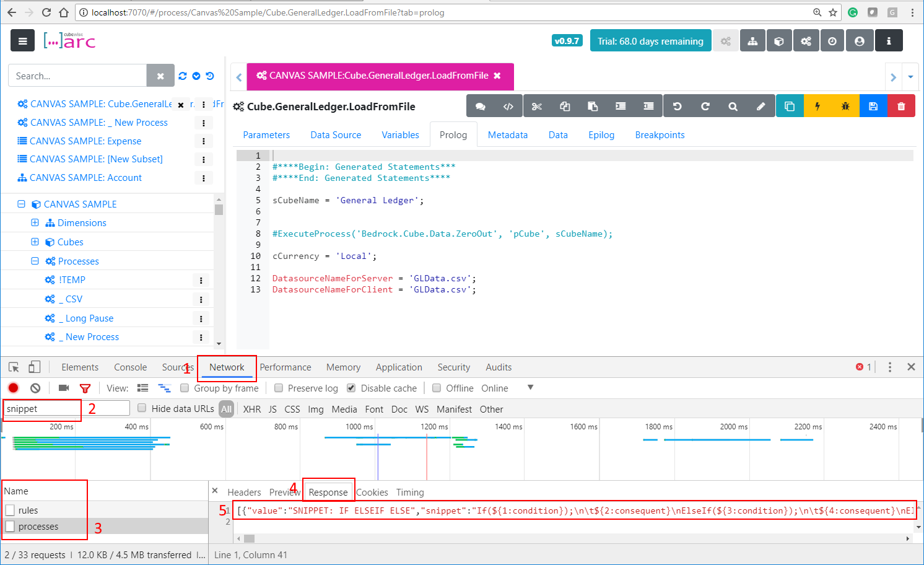Clear the sidebar search with X button
924x565 pixels.
(160, 76)
